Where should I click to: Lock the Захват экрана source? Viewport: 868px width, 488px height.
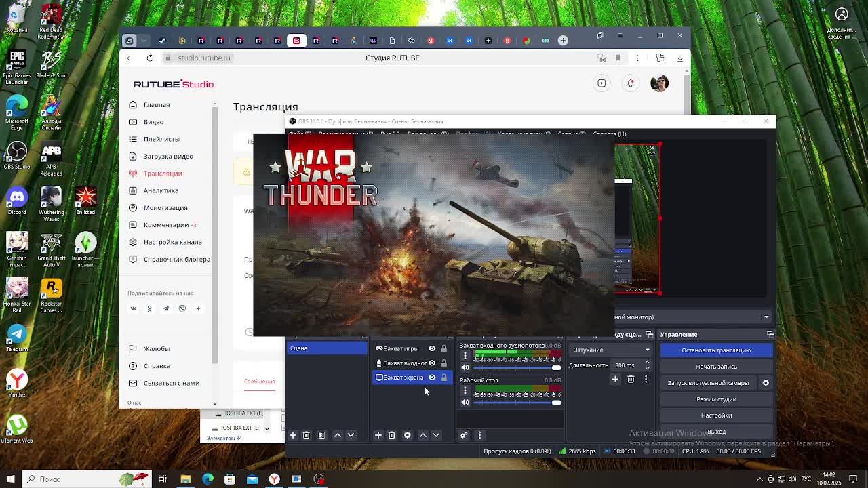coord(444,378)
